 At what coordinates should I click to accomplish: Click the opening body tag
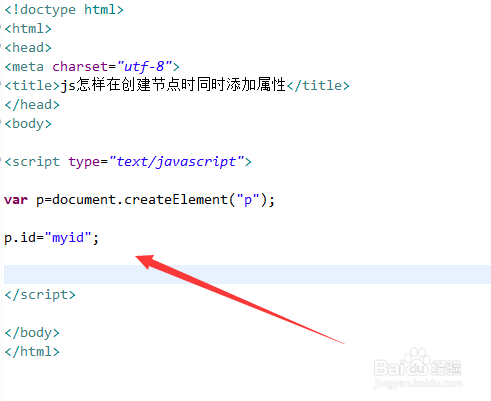[x=28, y=124]
